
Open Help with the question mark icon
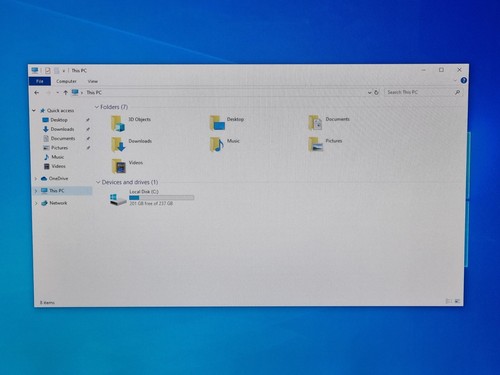pyautogui.click(x=463, y=80)
